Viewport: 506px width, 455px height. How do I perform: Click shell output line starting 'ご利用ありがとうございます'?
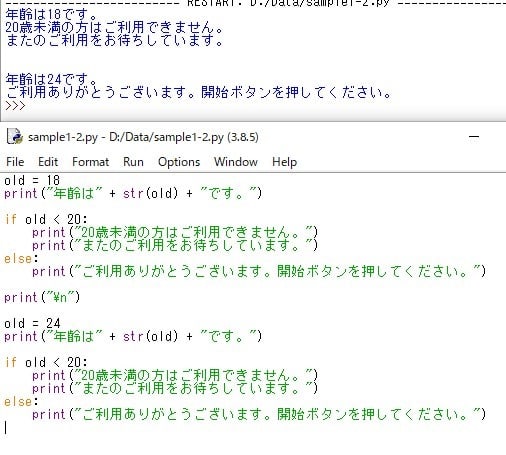tap(198, 92)
